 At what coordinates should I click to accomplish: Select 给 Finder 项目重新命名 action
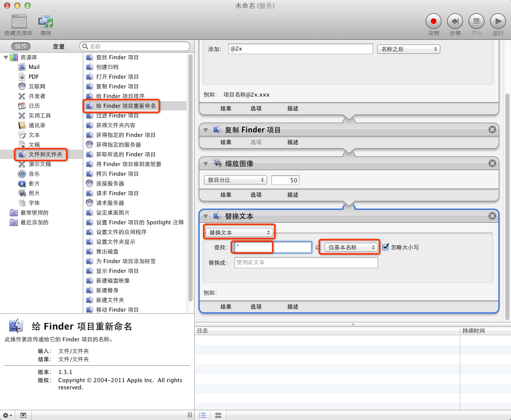126,106
